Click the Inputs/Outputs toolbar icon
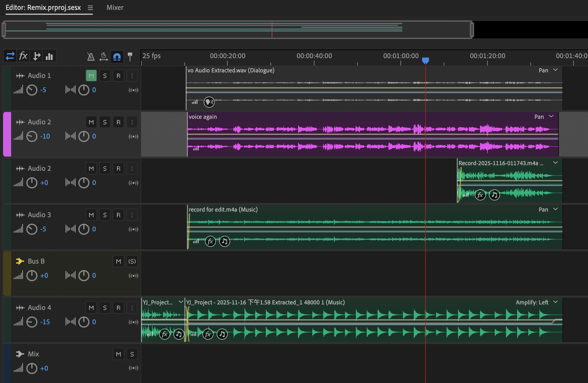Viewport: 588px width, 383px height. [x=10, y=56]
